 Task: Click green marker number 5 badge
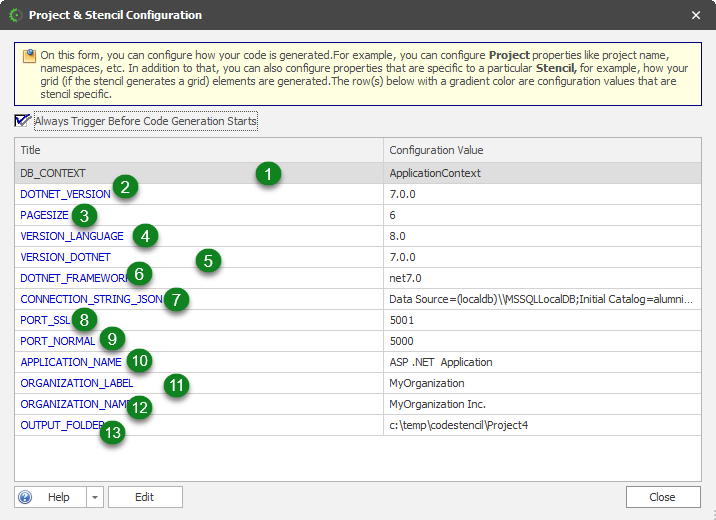click(x=208, y=260)
